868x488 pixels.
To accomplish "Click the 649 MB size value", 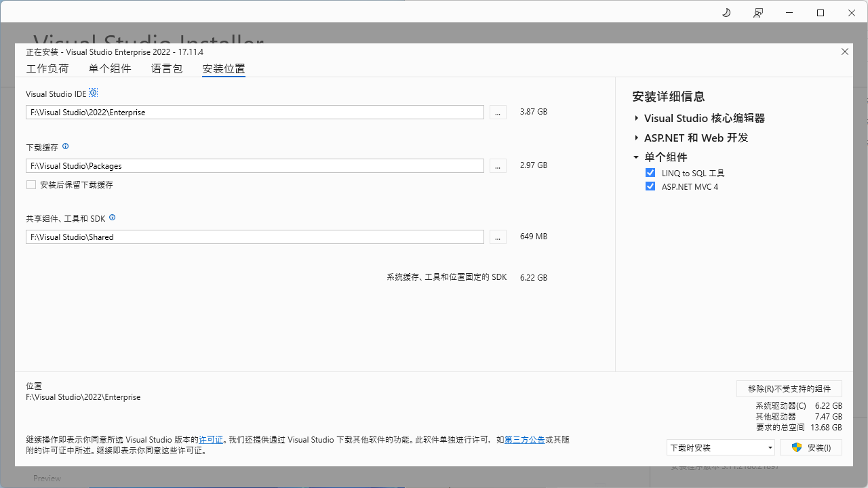I will tap(534, 237).
